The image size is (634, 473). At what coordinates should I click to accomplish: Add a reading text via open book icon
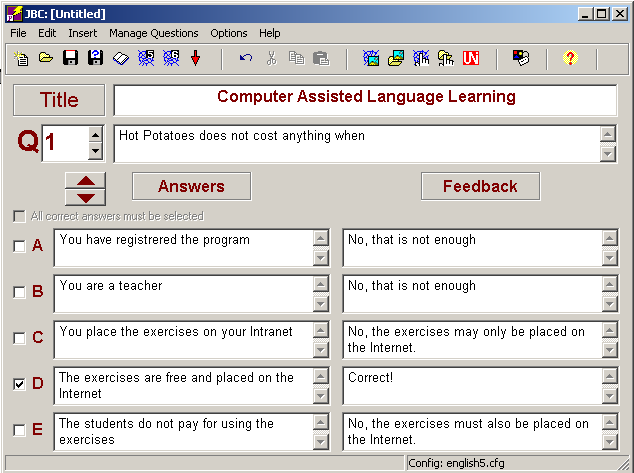pyautogui.click(x=120, y=59)
